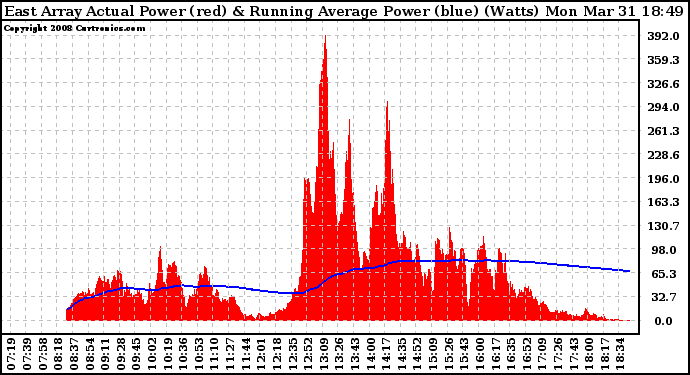This screenshot has height=375, width=690.
Task: Click the 12:52 time label
Action: [308, 354]
